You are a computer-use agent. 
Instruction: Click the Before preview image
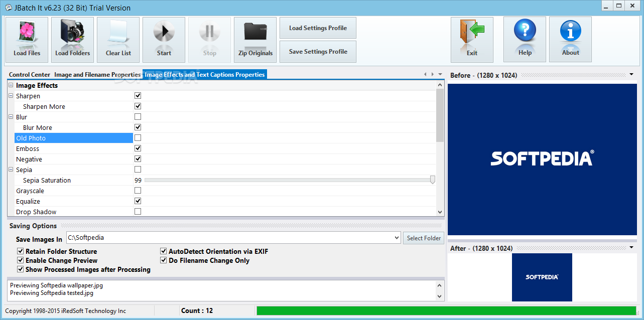coord(542,159)
